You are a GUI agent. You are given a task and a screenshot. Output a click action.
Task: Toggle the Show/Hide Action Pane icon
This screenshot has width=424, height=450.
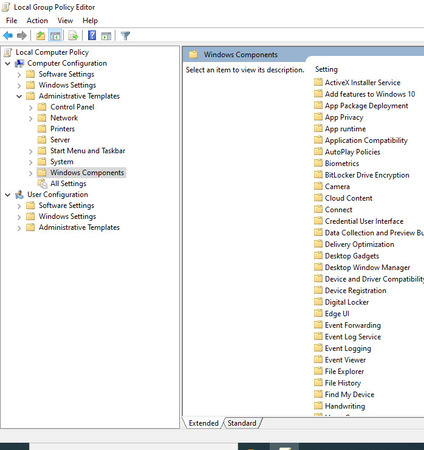(106, 35)
